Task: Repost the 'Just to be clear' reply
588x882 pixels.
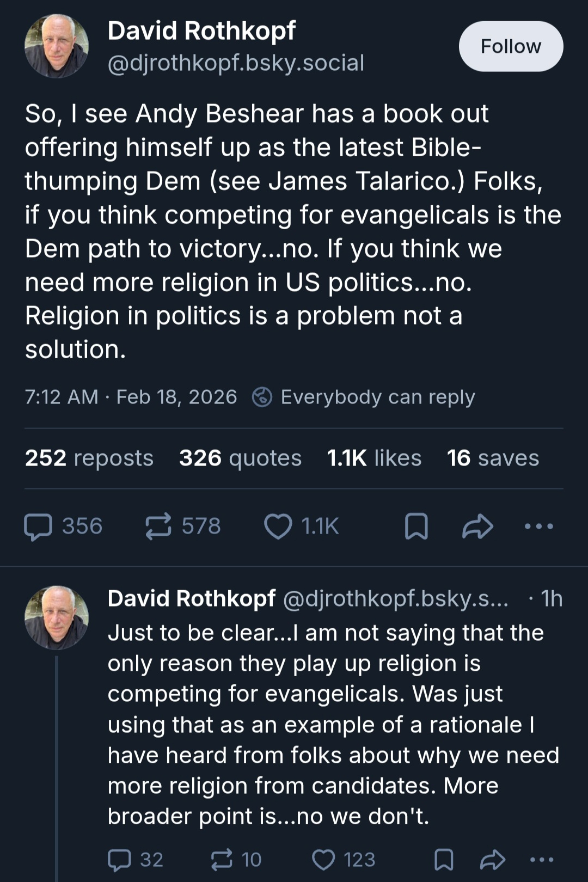Action: click(x=222, y=860)
